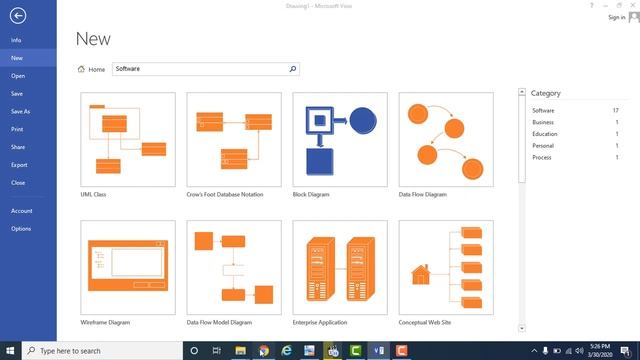
Task: Click the scroll down arrow of template list
Action: [x=522, y=328]
